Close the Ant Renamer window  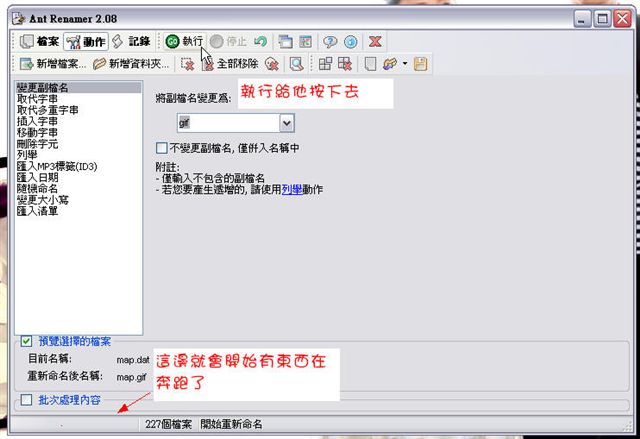pyautogui.click(x=623, y=19)
